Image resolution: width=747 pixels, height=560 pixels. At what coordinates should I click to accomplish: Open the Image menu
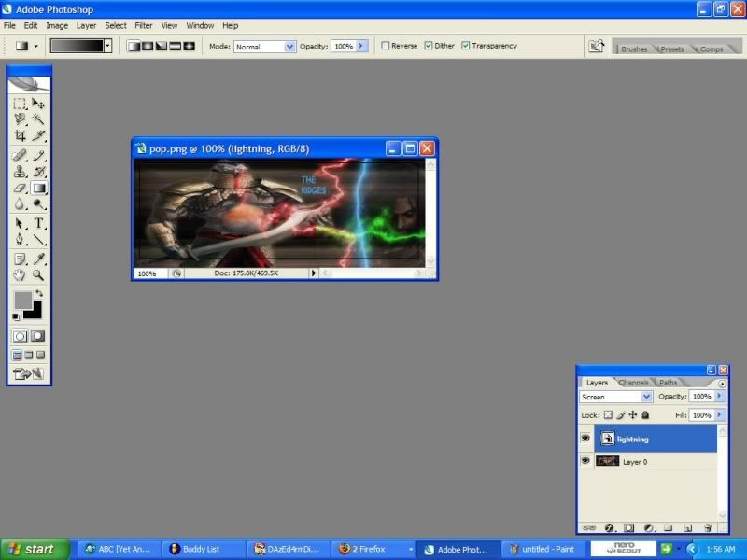[57, 26]
